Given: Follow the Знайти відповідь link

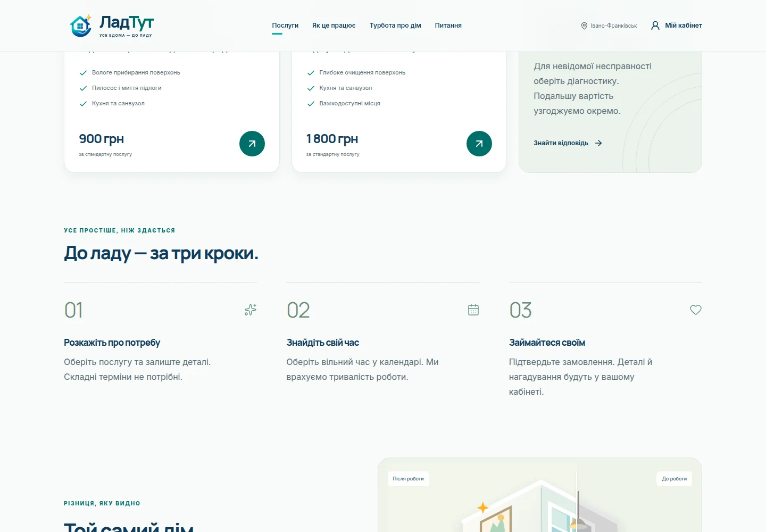Looking at the screenshot, I should [568, 143].
